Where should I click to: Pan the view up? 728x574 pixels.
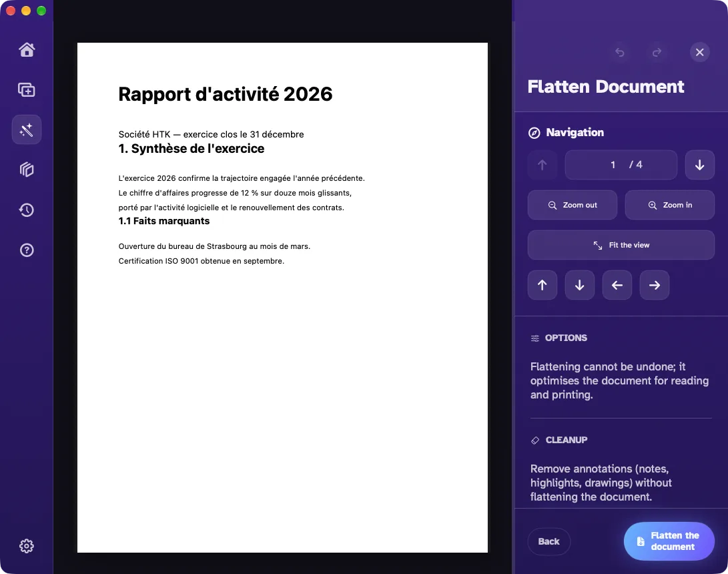(x=542, y=285)
